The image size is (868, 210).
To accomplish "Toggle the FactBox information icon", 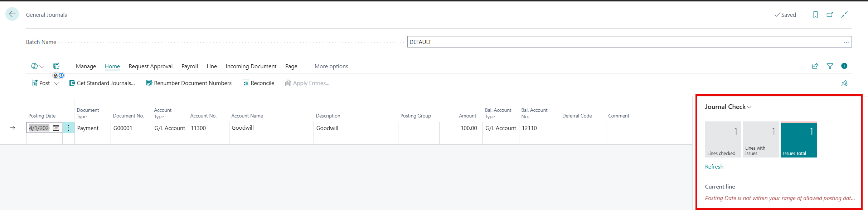I will (844, 66).
